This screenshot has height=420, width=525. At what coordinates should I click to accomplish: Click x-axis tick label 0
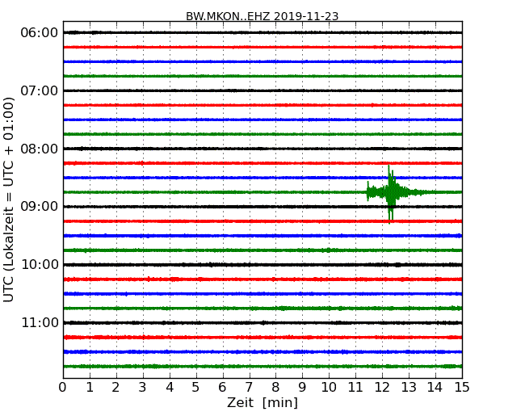pos(63,388)
